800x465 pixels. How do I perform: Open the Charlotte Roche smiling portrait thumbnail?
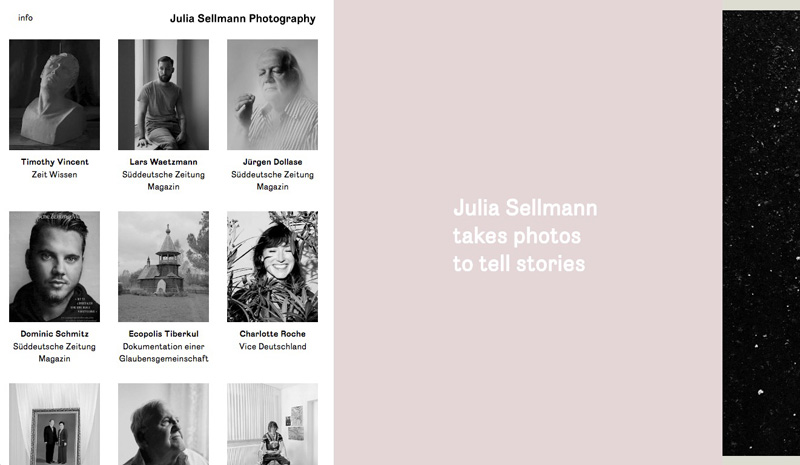[x=272, y=266]
